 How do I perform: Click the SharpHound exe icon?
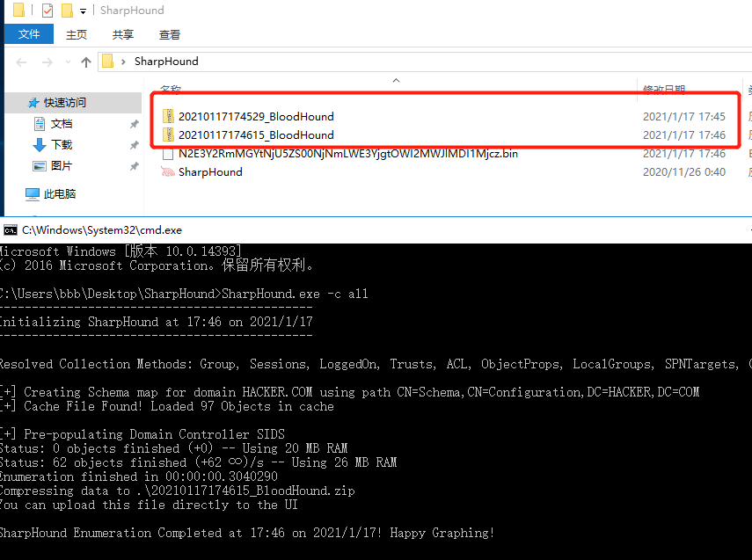[167, 171]
